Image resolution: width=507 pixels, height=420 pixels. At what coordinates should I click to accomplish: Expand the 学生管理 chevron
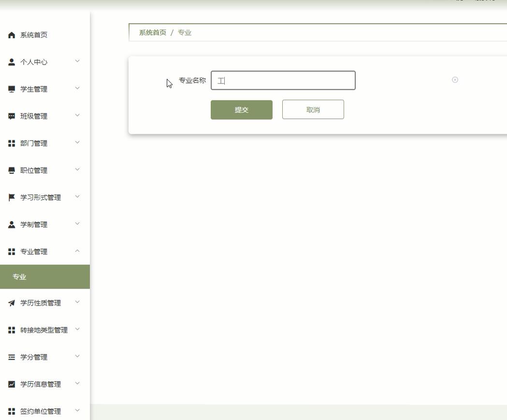[77, 88]
